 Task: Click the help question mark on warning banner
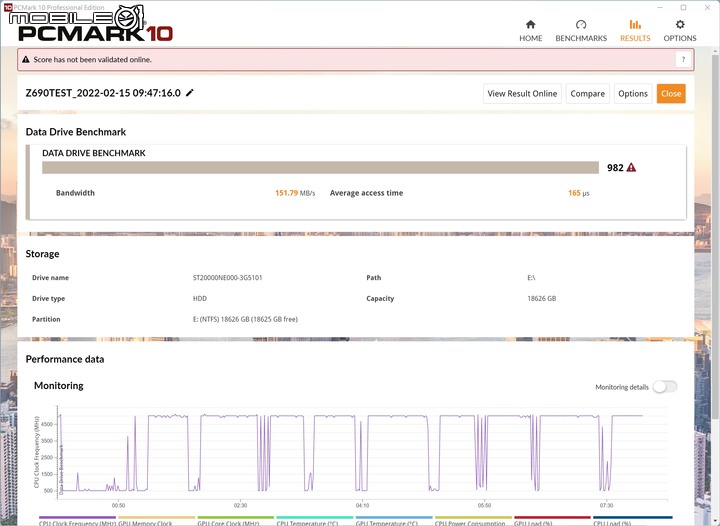click(683, 59)
